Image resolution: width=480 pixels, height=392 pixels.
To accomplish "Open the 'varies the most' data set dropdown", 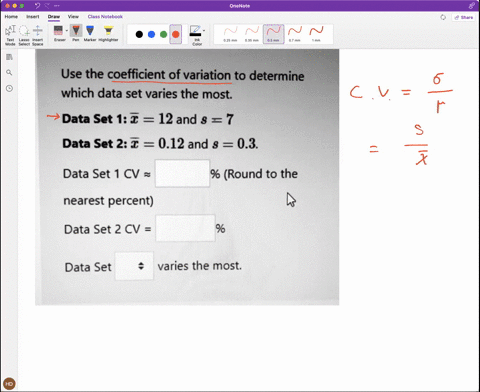I will [134, 266].
